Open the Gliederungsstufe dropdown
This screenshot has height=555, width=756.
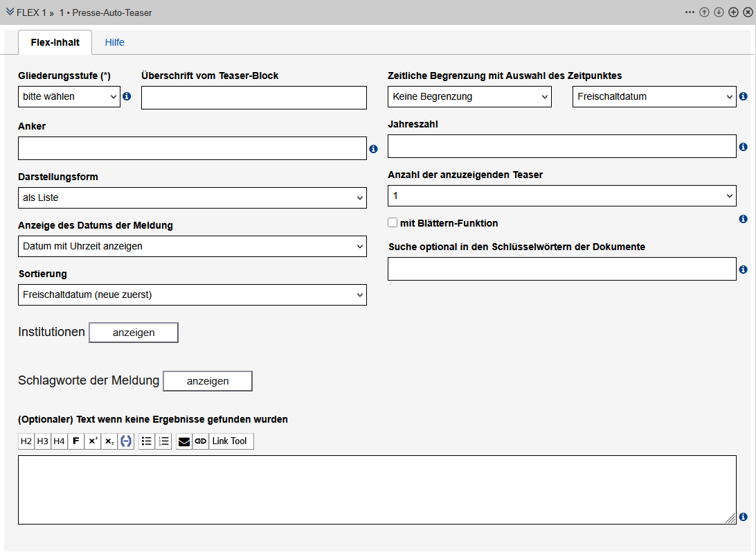click(x=69, y=96)
